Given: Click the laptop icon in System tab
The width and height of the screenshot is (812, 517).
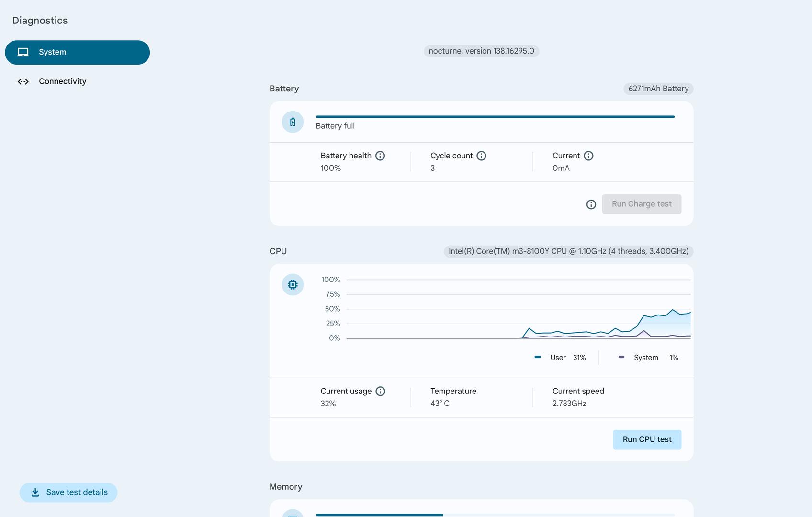Looking at the screenshot, I should click(x=23, y=52).
